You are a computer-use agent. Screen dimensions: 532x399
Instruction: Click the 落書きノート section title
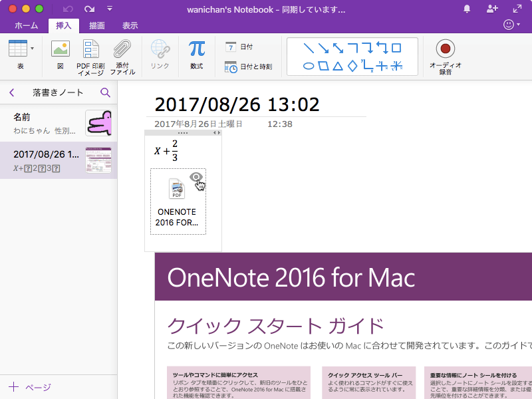point(58,92)
